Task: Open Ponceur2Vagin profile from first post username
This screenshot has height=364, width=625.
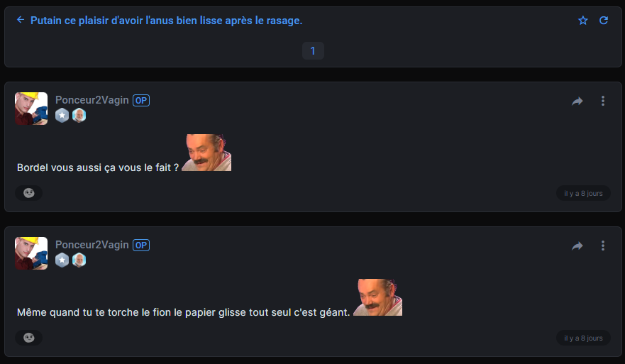Action: click(92, 100)
